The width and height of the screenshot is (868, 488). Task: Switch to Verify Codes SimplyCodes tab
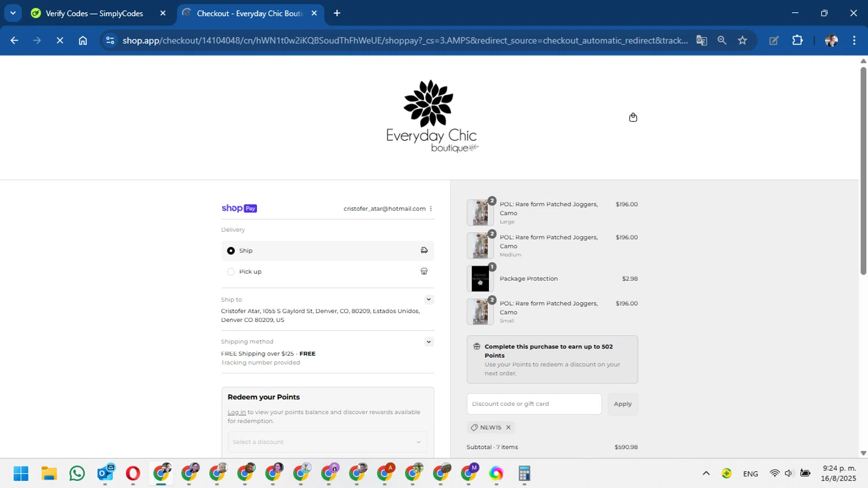tap(94, 13)
